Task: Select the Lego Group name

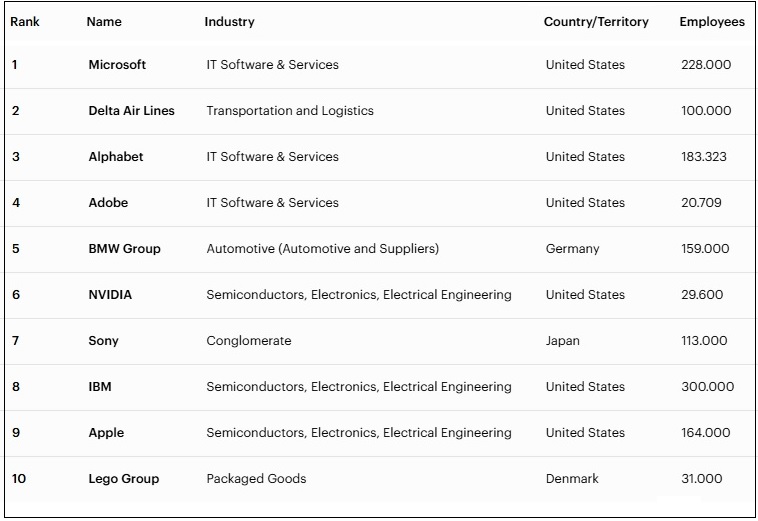Action: coord(123,479)
